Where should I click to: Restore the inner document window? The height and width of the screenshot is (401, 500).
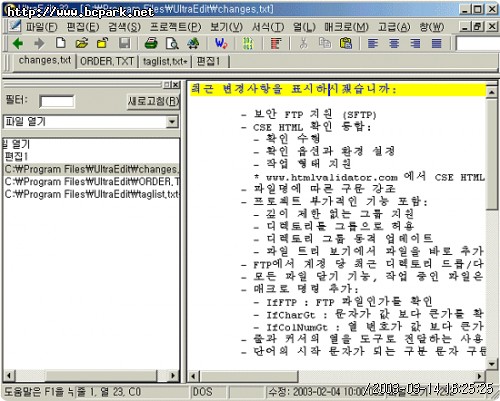[477, 26]
